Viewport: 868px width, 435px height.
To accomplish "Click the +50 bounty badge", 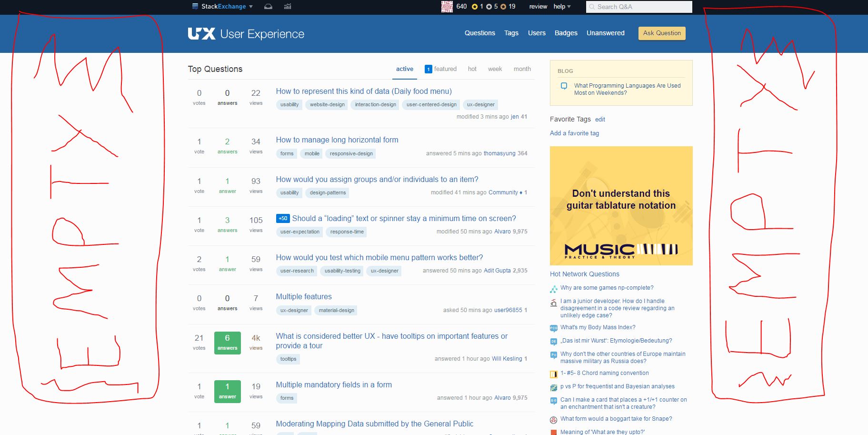I will (283, 219).
